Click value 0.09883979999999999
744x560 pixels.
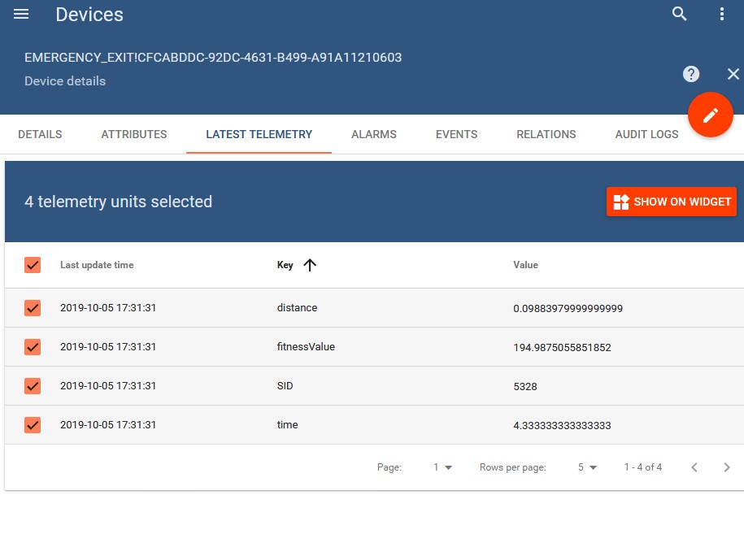tap(568, 309)
